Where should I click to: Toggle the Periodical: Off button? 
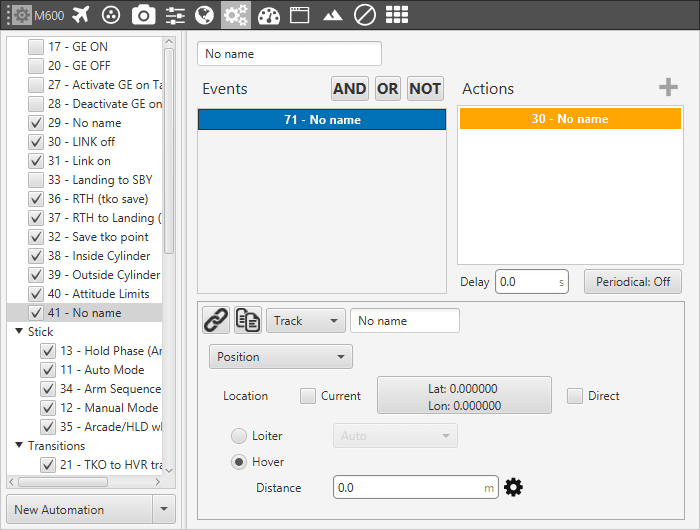pyautogui.click(x=633, y=282)
